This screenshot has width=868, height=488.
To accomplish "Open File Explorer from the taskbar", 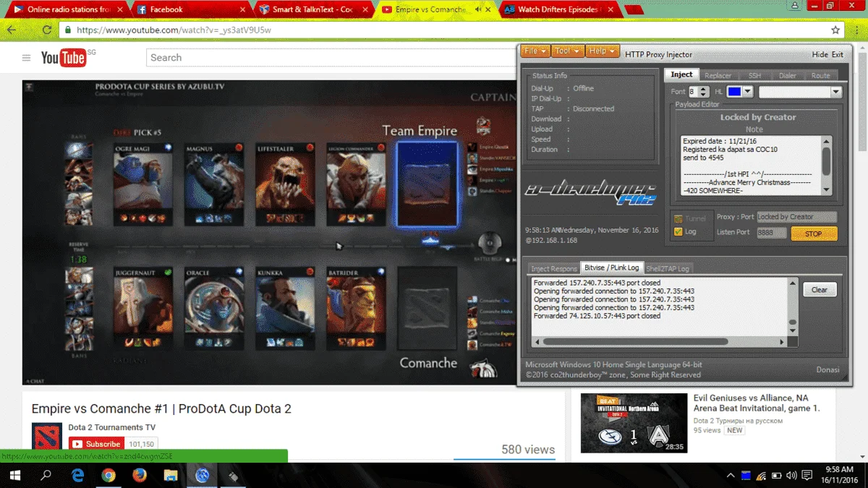I will [x=171, y=475].
